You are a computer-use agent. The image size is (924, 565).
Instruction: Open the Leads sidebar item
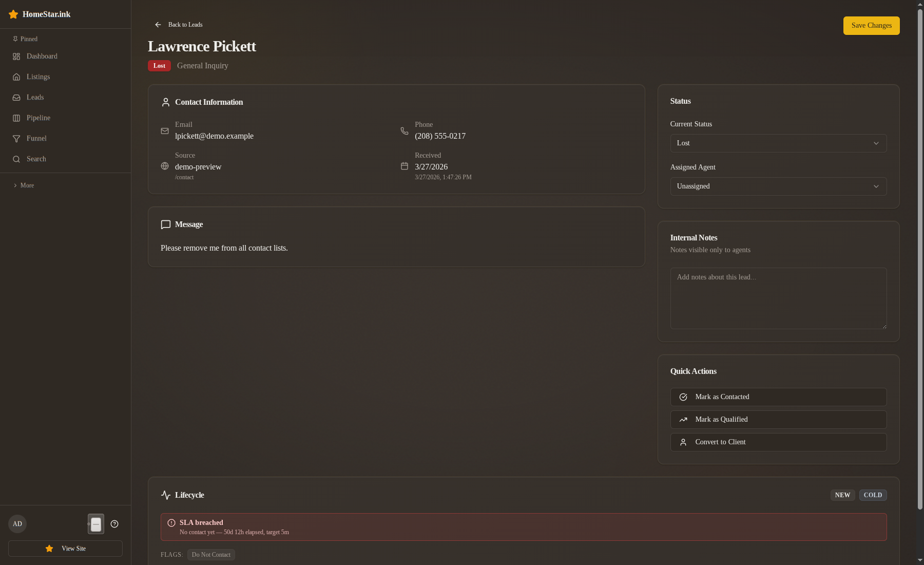65,98
